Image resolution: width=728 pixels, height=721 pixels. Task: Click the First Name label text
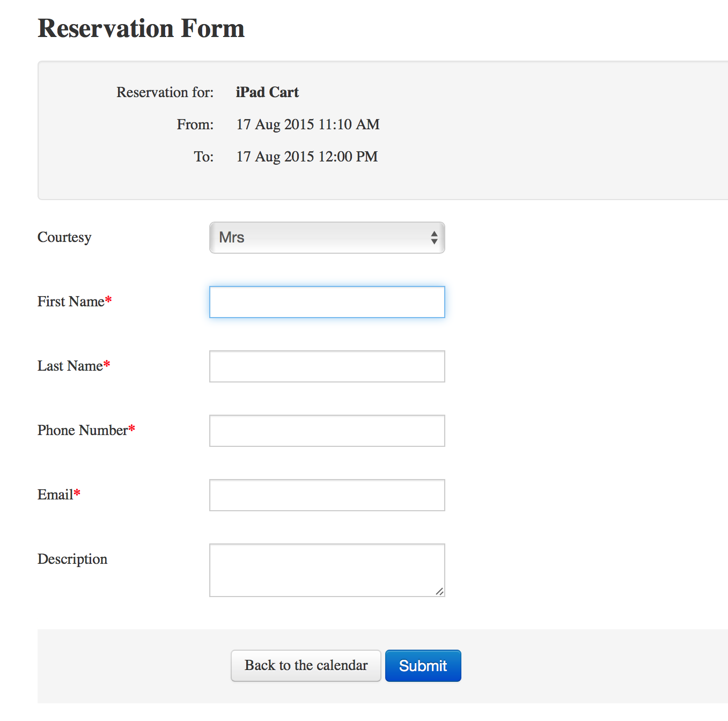[71, 301]
